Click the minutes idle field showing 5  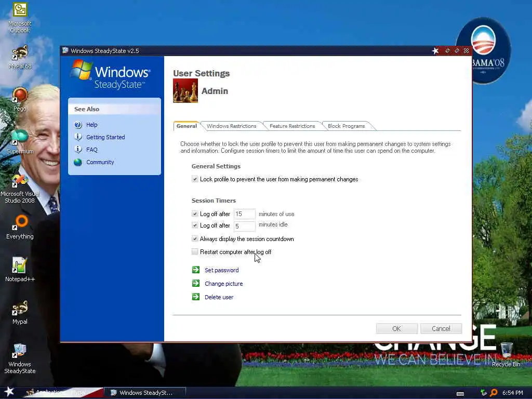[x=244, y=226]
